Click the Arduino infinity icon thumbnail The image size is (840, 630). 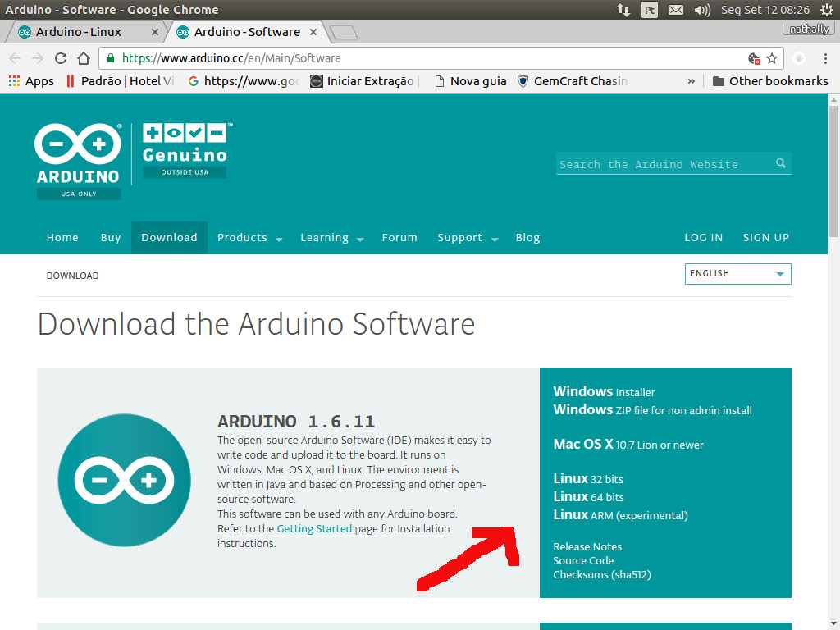pyautogui.click(x=124, y=481)
